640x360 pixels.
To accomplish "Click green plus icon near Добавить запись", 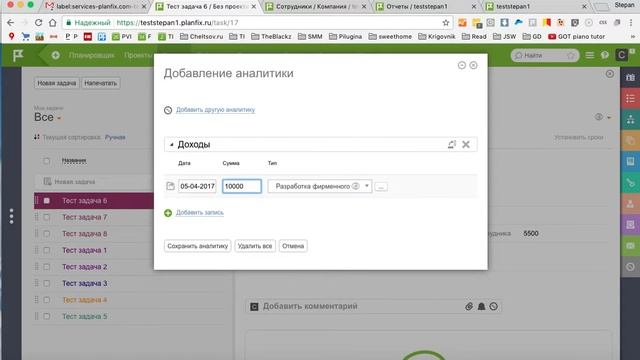I will pyautogui.click(x=168, y=213).
